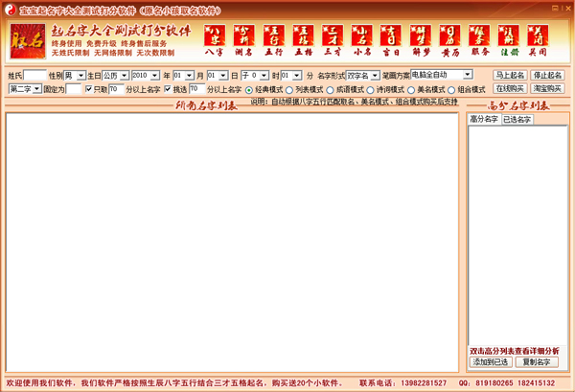Switch to the 高分名字 tab
Image resolution: width=575 pixels, height=392 pixels.
[484, 120]
